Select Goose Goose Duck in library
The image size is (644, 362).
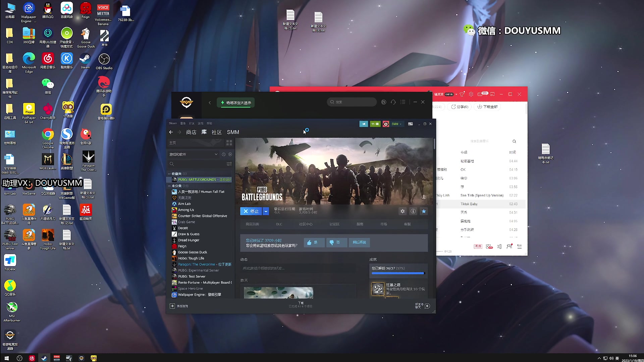192,252
